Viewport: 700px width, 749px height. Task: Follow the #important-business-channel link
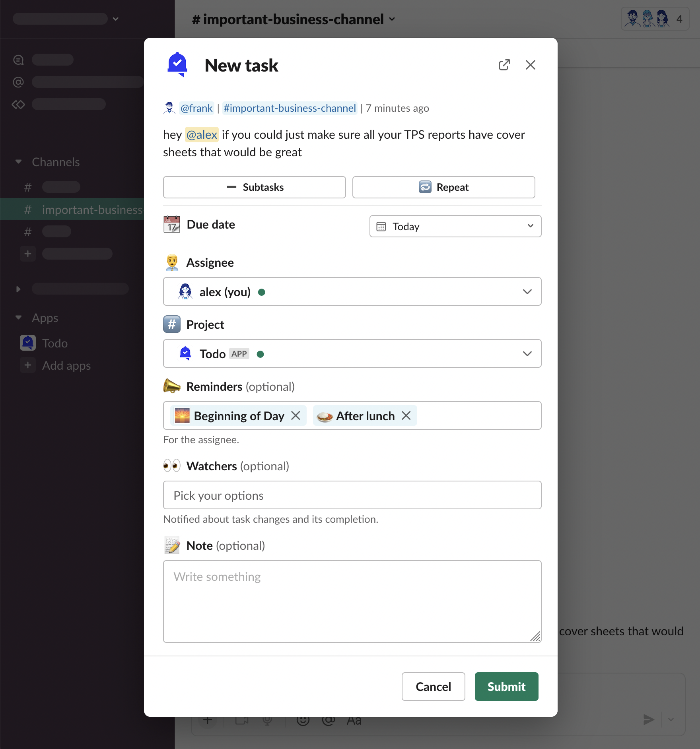(290, 108)
